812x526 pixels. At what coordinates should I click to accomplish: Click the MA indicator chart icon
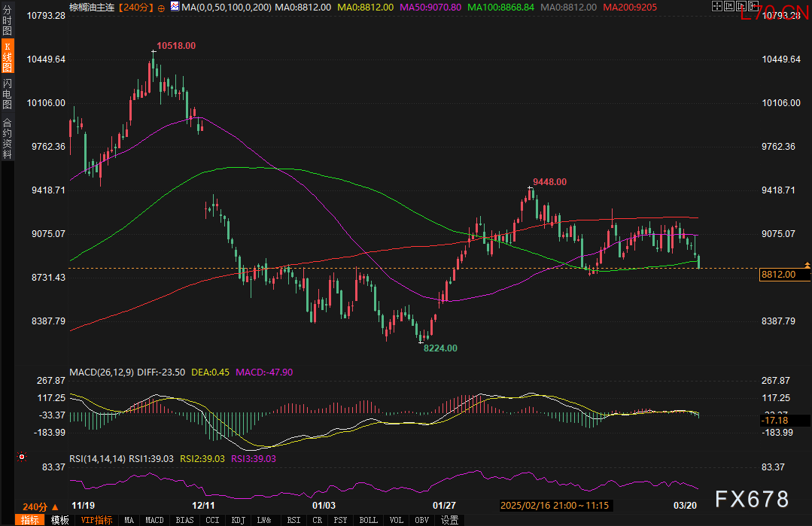[x=175, y=7]
